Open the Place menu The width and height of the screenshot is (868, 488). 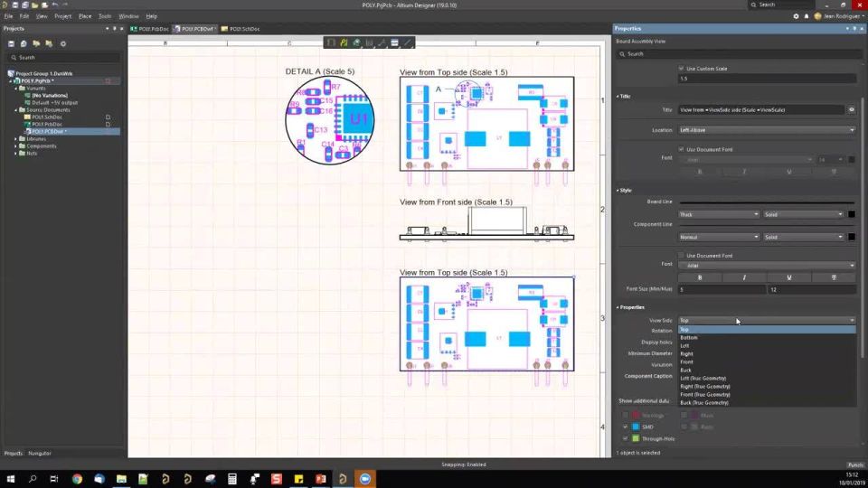85,16
